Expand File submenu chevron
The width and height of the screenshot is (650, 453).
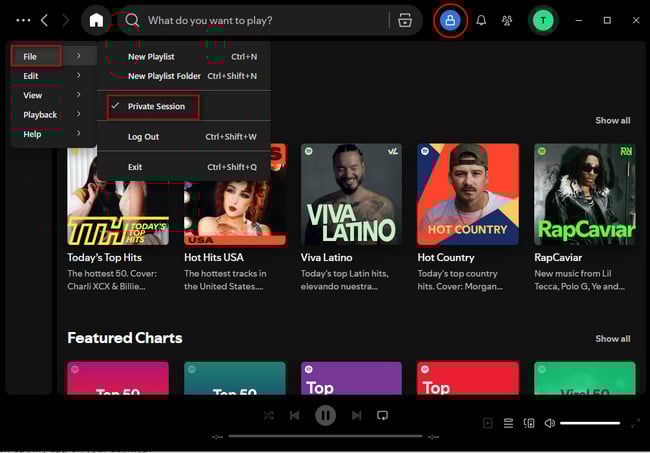[x=79, y=56]
